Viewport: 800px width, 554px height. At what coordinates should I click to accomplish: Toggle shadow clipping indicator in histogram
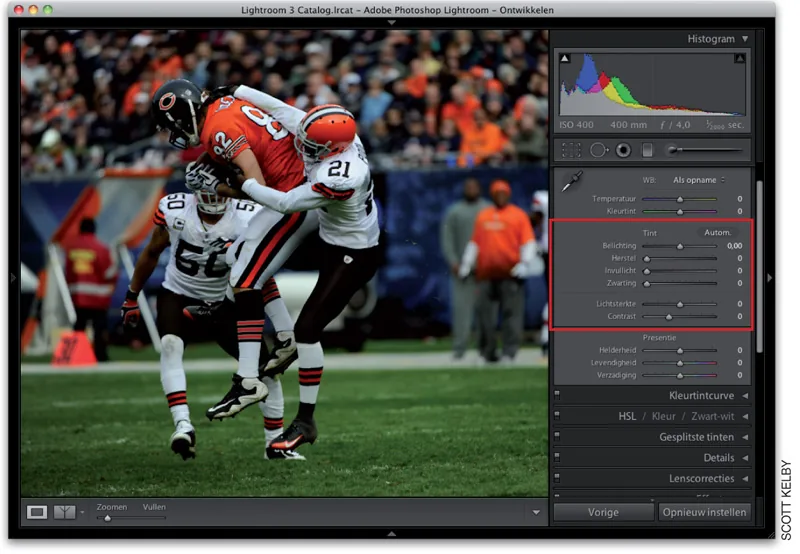point(565,59)
